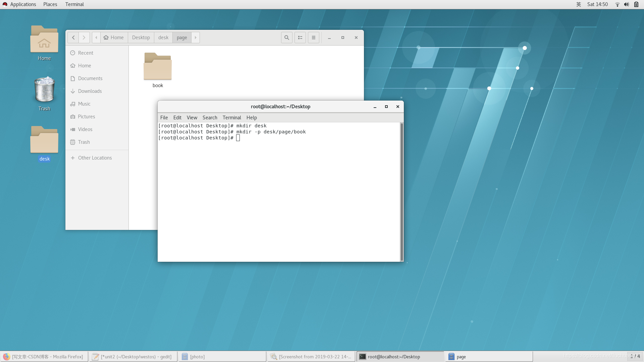This screenshot has width=644, height=362.
Task: Open the terminal Edit menu
Action: coord(177,118)
